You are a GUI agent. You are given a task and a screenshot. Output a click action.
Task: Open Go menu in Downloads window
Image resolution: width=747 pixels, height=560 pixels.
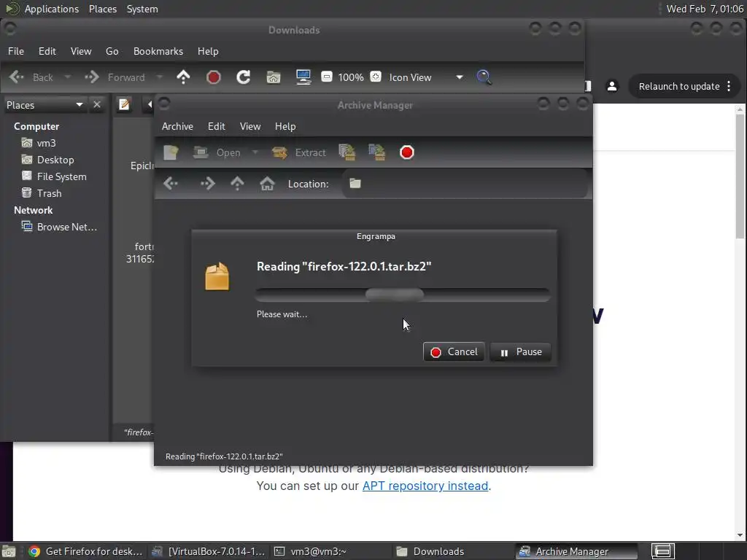coord(112,51)
